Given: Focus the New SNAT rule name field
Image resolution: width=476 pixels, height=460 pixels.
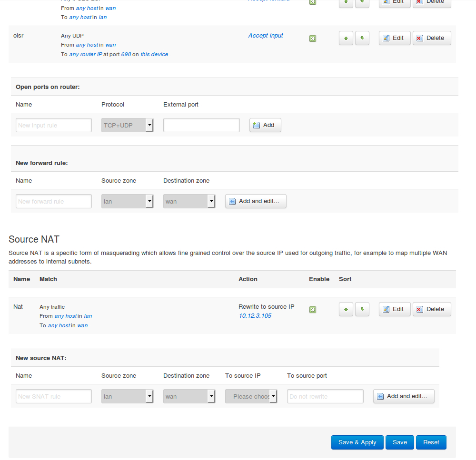Looking at the screenshot, I should 54,396.
